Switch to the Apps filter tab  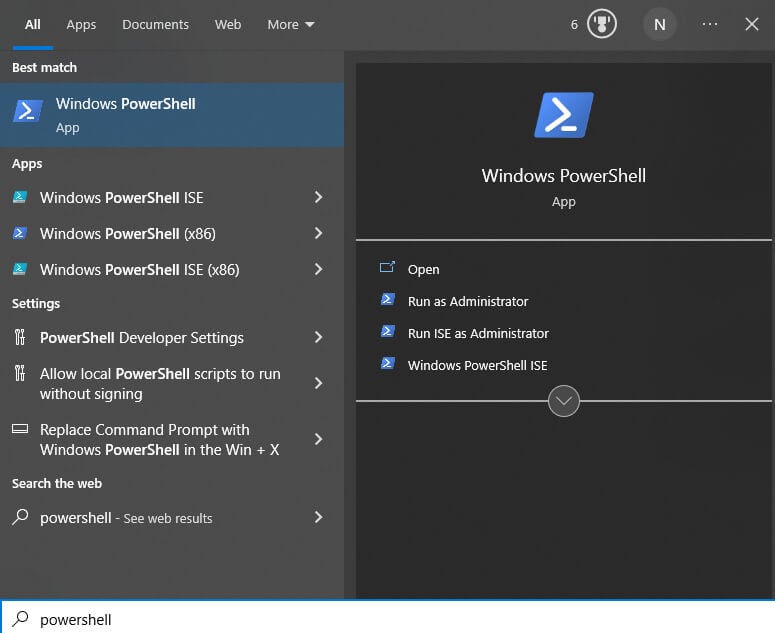click(x=81, y=24)
